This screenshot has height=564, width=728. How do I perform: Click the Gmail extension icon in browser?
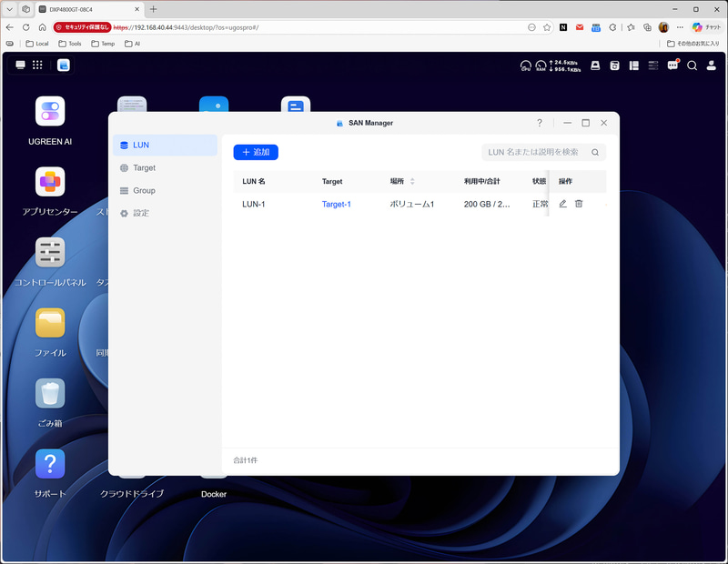coord(580,27)
